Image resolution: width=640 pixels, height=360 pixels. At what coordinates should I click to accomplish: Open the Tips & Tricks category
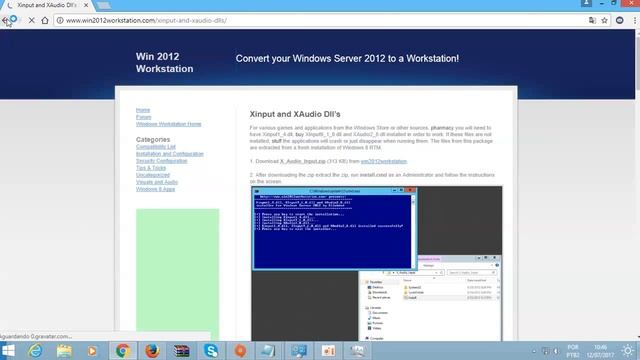tap(151, 168)
